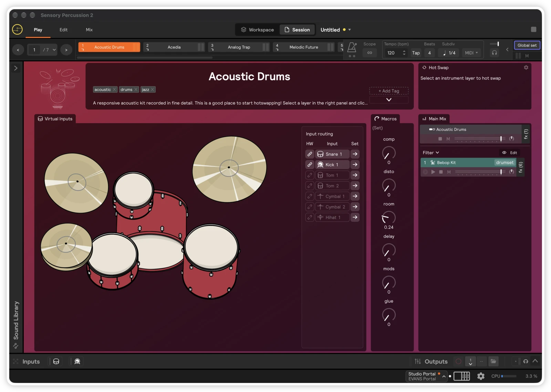Open the MIDI dropdown

click(471, 53)
